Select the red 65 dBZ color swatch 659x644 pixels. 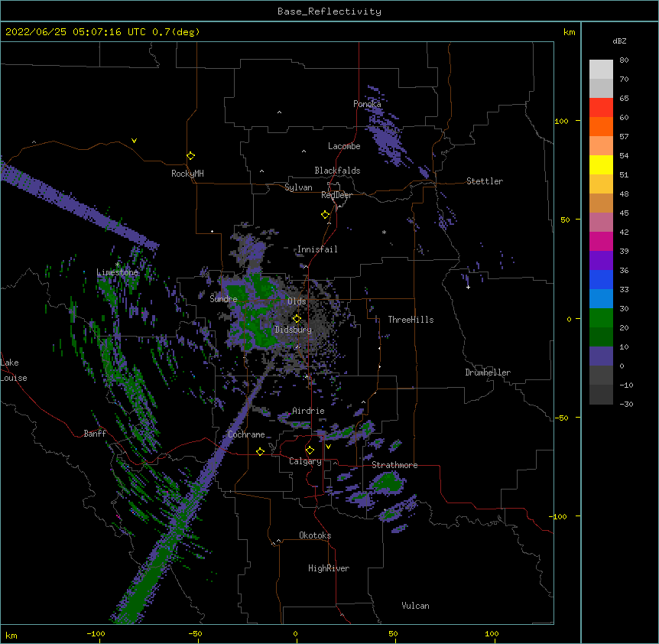pyautogui.click(x=601, y=107)
